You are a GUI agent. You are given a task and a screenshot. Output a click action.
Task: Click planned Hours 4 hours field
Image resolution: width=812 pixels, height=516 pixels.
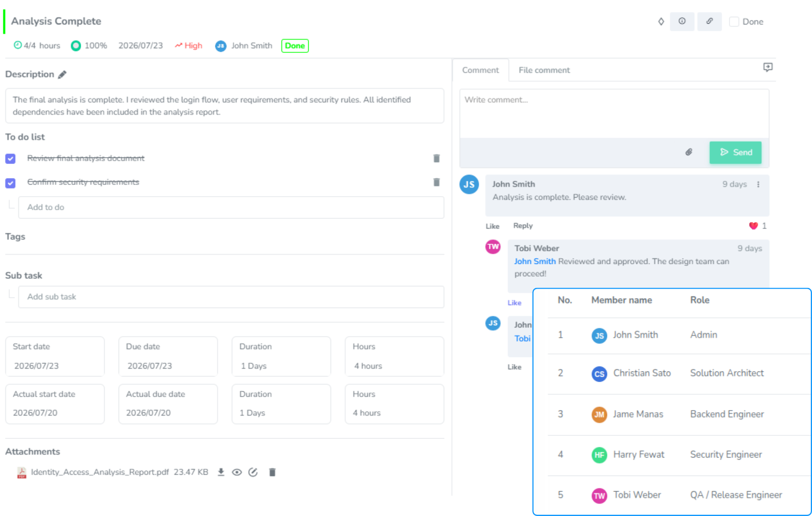point(394,356)
